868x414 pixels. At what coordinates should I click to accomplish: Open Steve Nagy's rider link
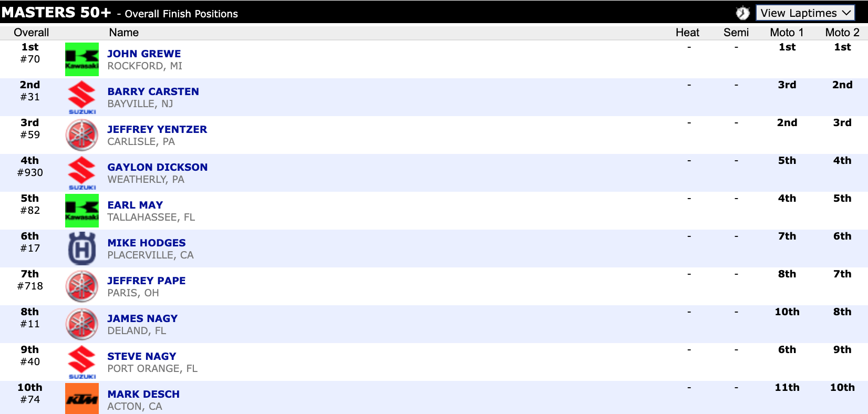(141, 356)
